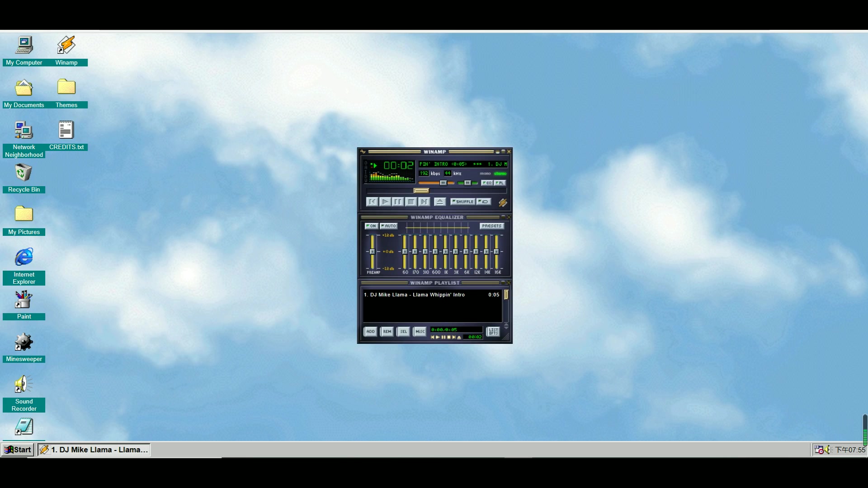Click the playlist scrollbar handle

(x=506, y=295)
